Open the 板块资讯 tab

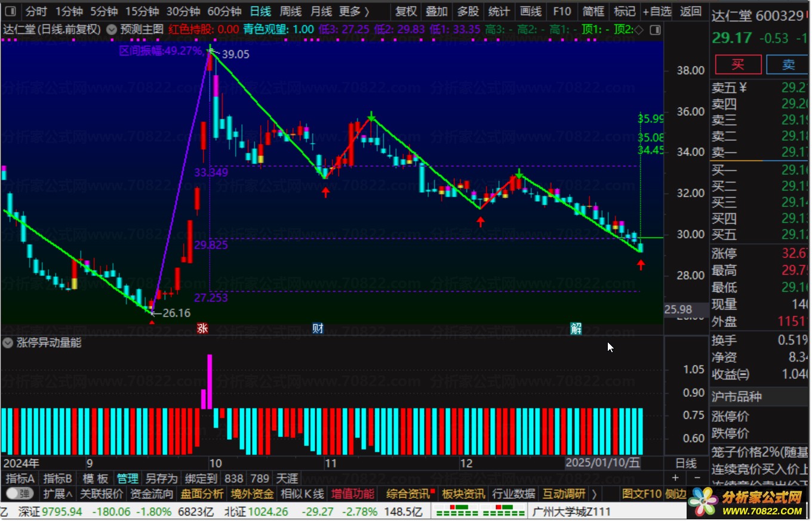click(463, 494)
